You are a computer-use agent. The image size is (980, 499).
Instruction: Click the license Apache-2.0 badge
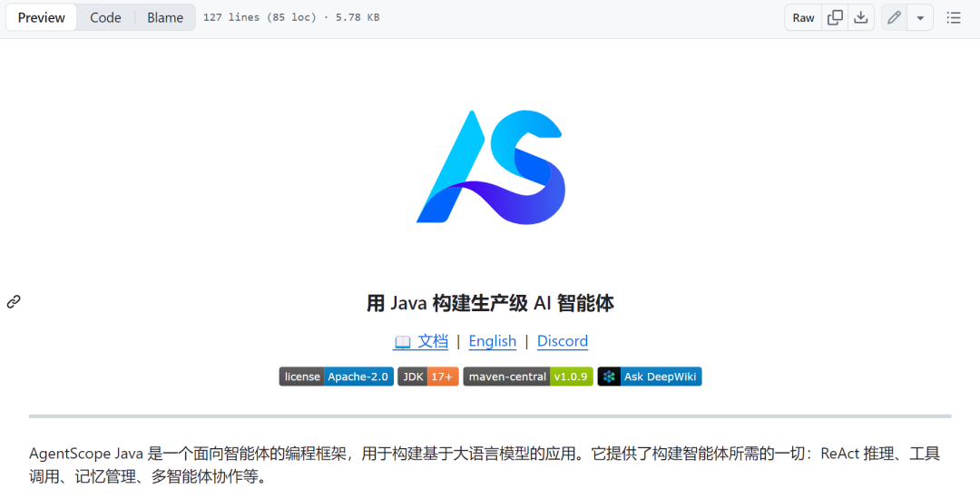click(x=337, y=377)
